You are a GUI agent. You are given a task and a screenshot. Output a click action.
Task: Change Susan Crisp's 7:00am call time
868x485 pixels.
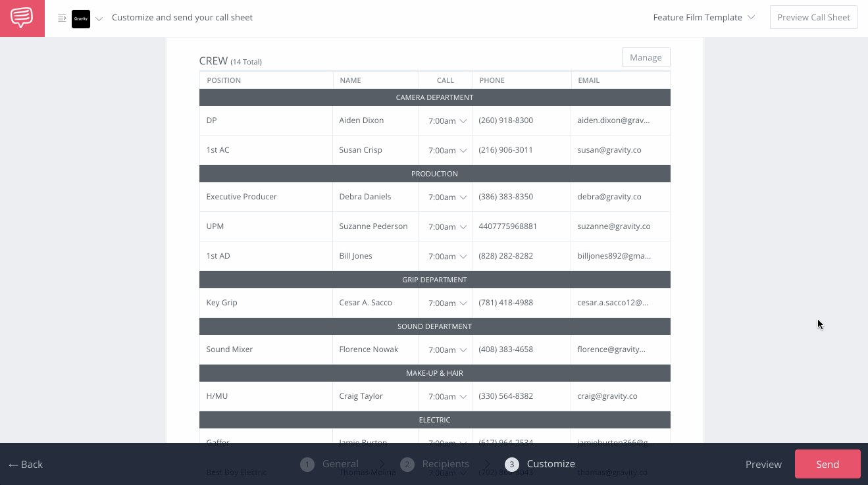[x=446, y=150]
